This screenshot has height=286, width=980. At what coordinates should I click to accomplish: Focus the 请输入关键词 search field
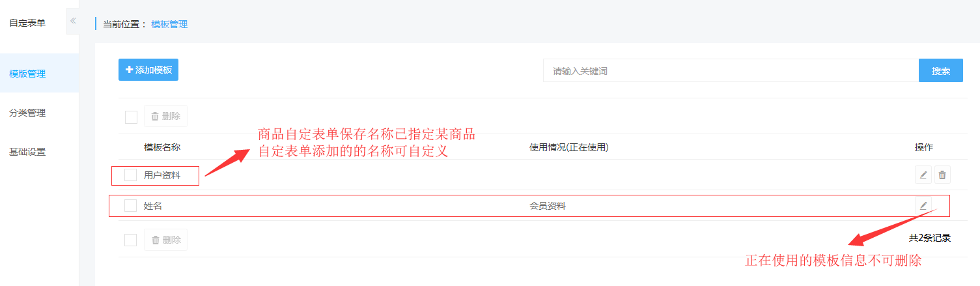click(731, 70)
